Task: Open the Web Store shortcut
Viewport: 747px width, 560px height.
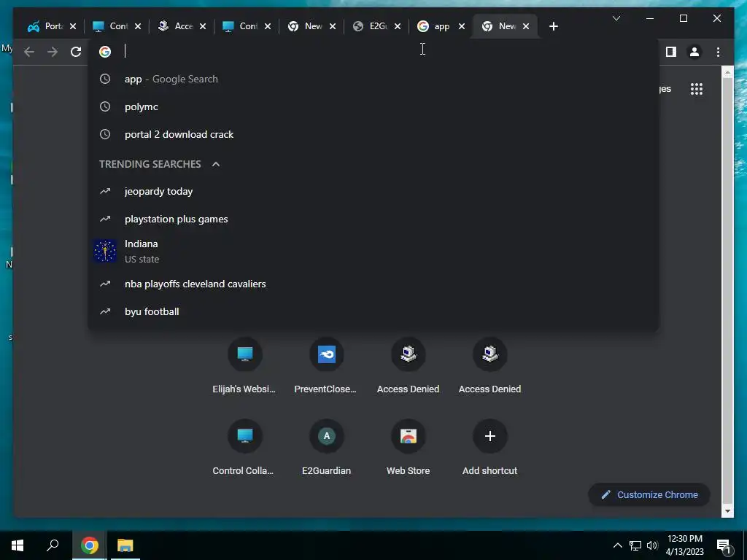Action: pos(408,448)
